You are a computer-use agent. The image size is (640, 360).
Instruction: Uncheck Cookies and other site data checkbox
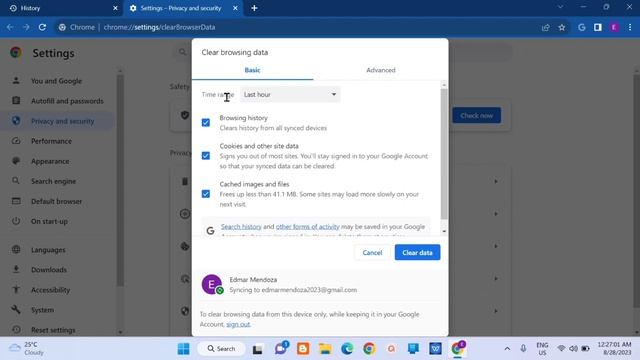(206, 156)
